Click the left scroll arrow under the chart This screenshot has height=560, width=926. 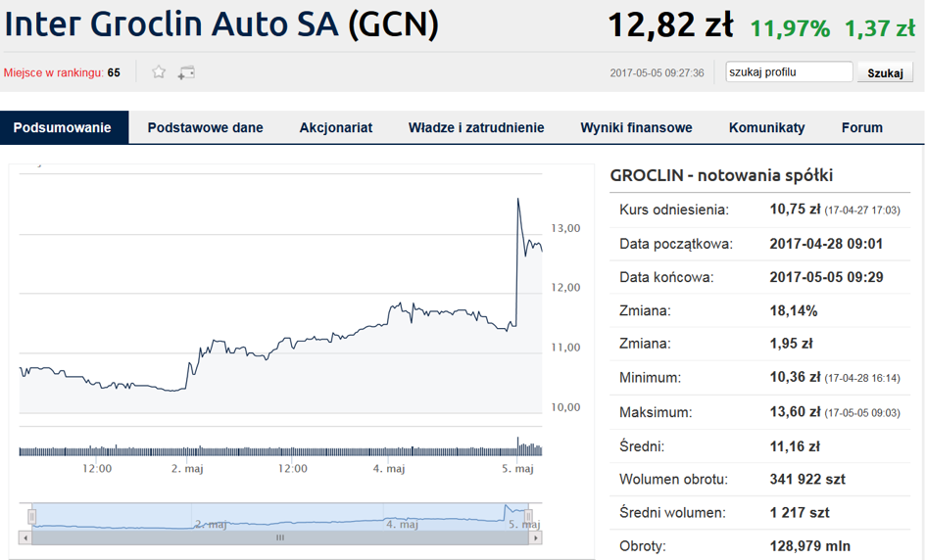click(x=25, y=537)
